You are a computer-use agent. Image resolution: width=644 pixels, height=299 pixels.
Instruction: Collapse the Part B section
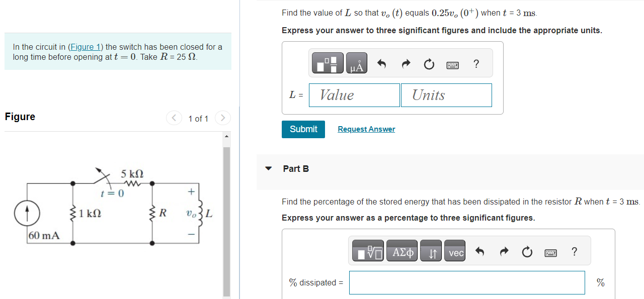pos(268,169)
